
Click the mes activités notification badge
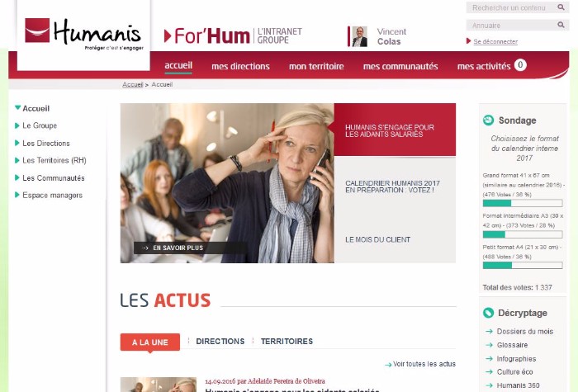coord(520,65)
